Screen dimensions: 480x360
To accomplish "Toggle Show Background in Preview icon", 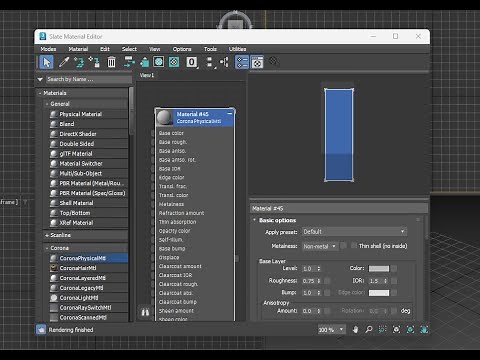I will [174, 62].
